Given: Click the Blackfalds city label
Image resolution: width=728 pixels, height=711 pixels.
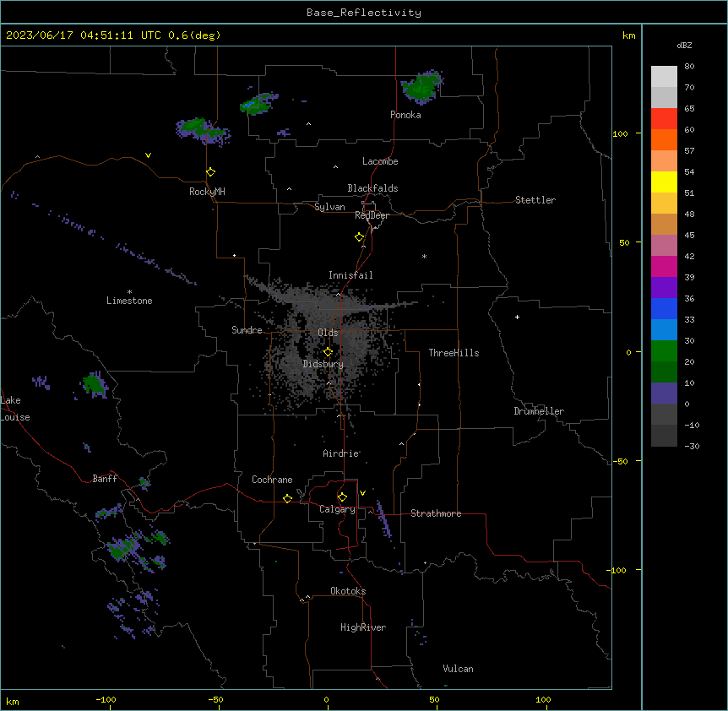Looking at the screenshot, I should click(372, 188).
